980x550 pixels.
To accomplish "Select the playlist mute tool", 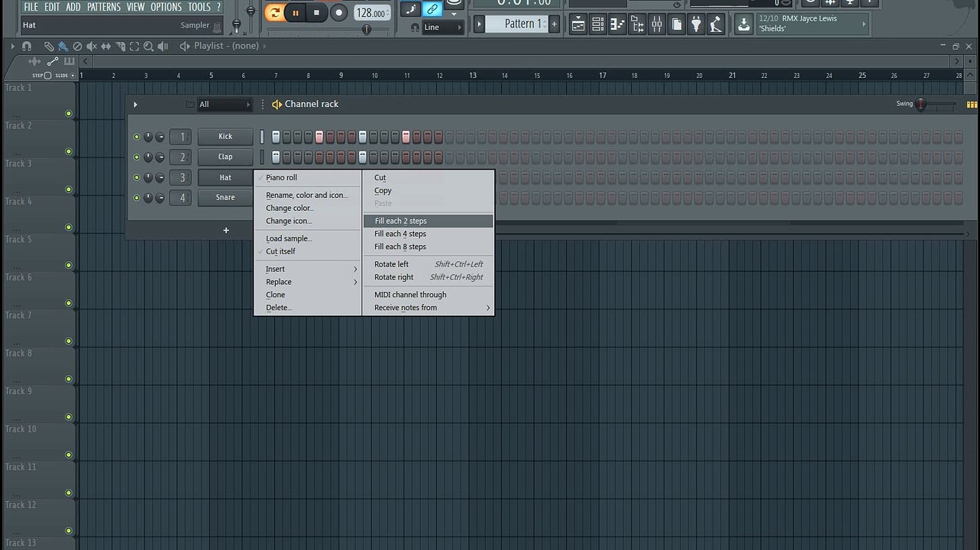I will 92,46.
